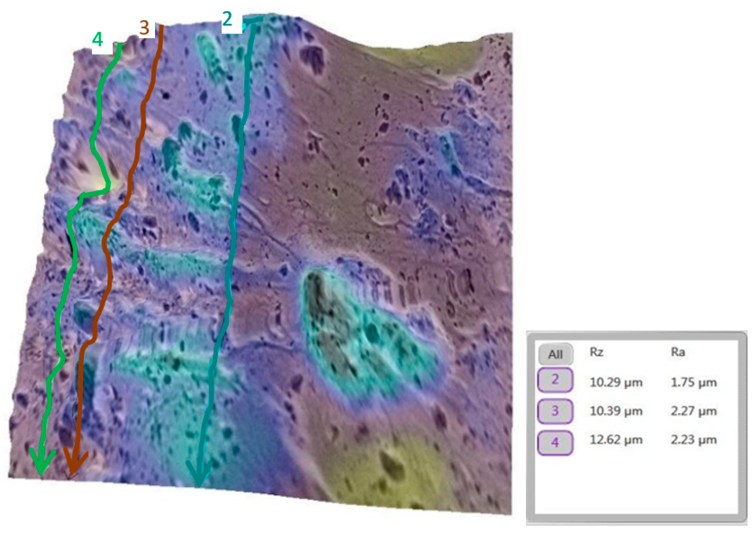
Task: Click the brown label 3 on the map
Action: click(x=144, y=28)
